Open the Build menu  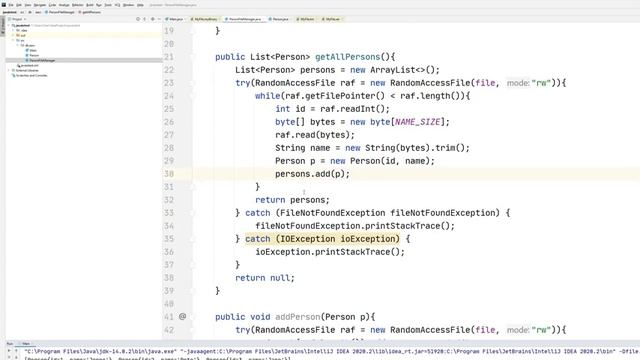90,5
